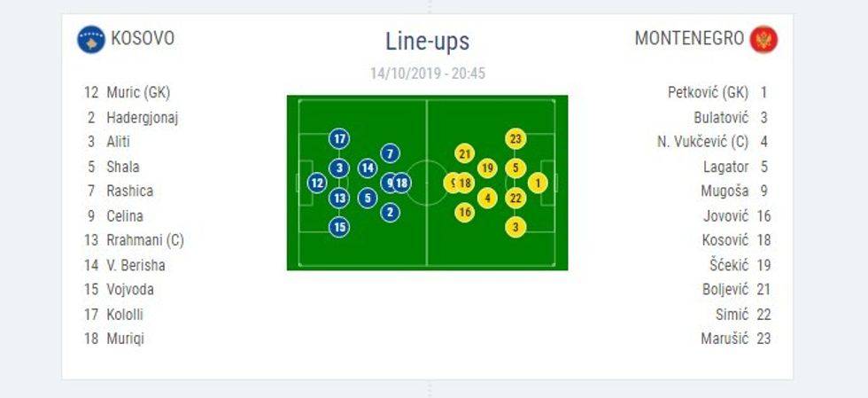Click yellow marker number 23 on pitch
This screenshot has height=398, width=868.
(x=516, y=138)
